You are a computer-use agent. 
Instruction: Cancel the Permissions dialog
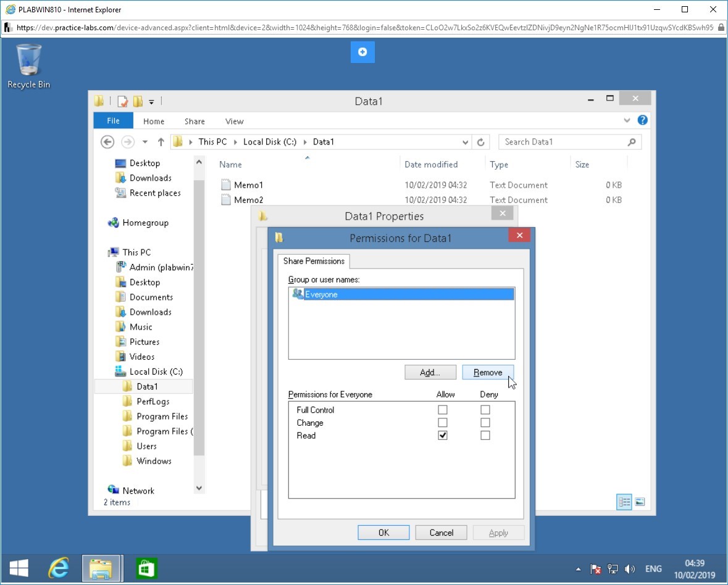pyautogui.click(x=441, y=533)
